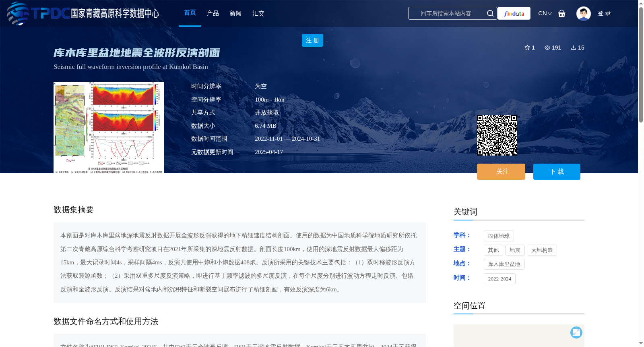Click the 关键词 section heading
Image resolution: width=644 pixels, height=347 pixels.
[x=465, y=212]
